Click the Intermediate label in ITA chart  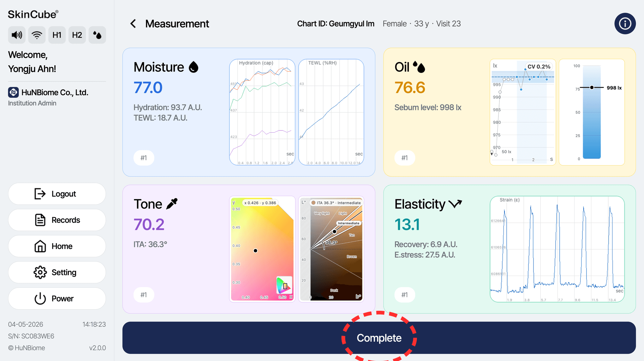[x=349, y=223]
